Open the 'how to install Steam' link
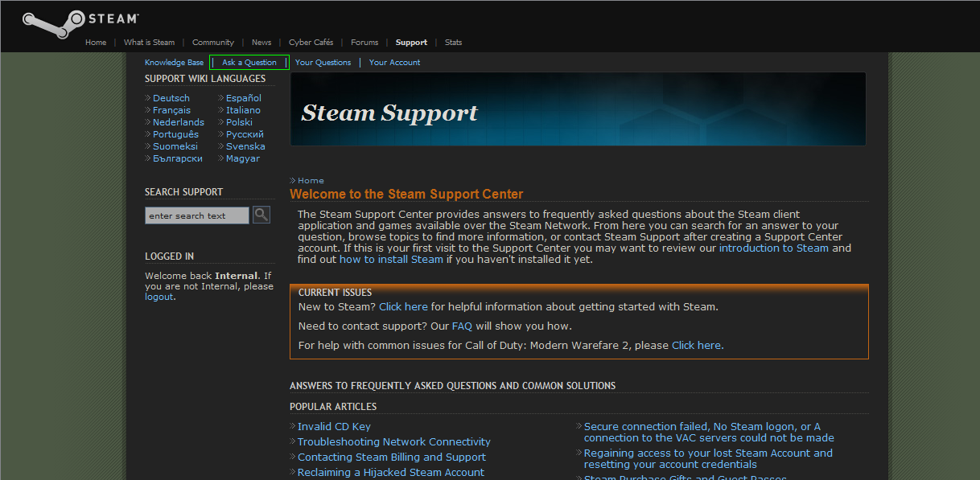The height and width of the screenshot is (480, 980). (391, 260)
